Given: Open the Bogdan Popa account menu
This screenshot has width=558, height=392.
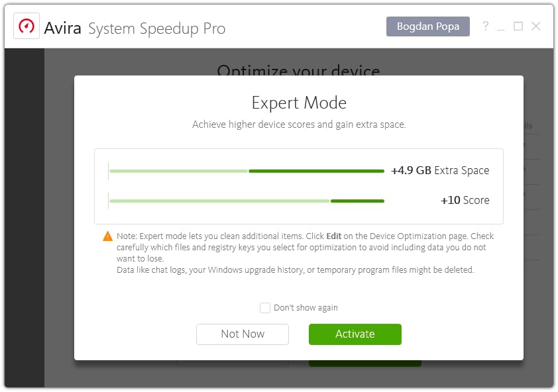Looking at the screenshot, I should click(x=427, y=26).
